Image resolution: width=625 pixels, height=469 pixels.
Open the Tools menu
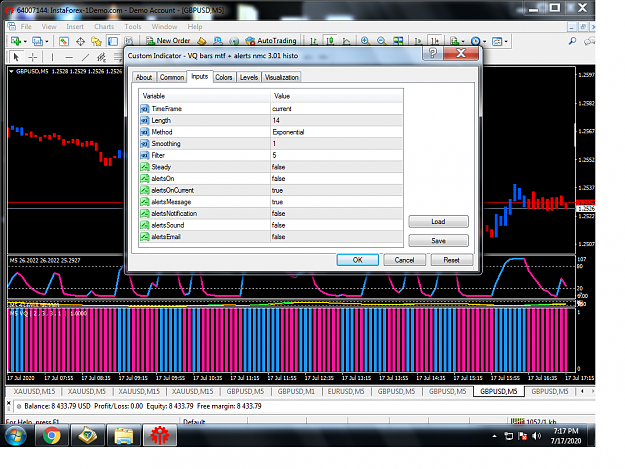coord(133,27)
